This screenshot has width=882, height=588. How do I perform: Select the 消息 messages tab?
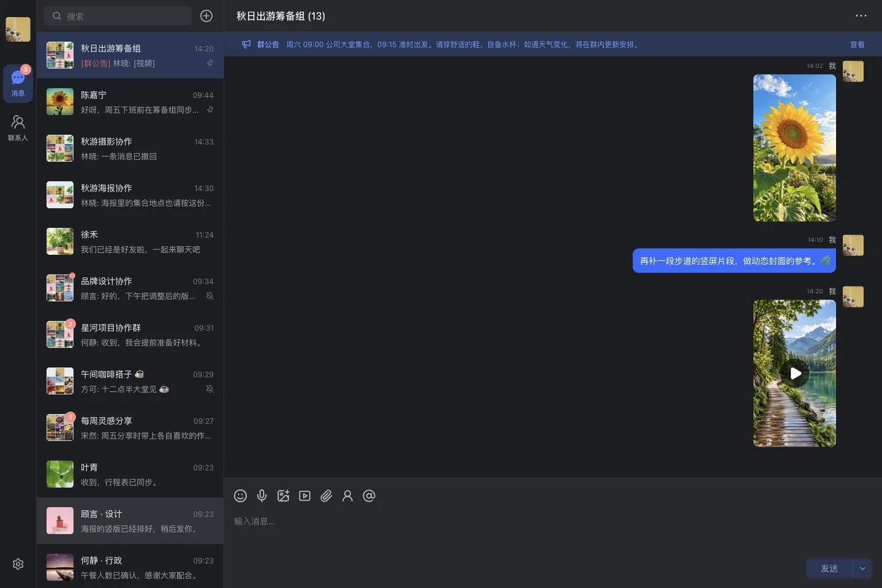click(18, 82)
